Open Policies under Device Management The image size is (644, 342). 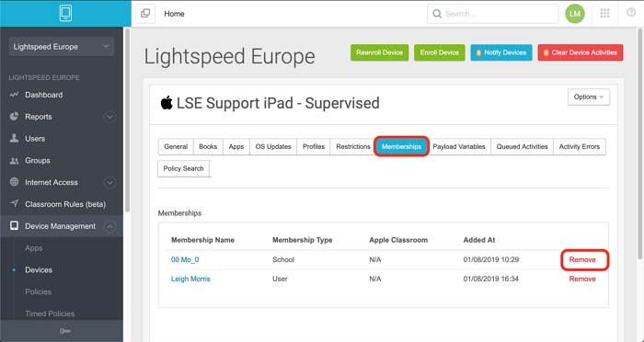(39, 291)
